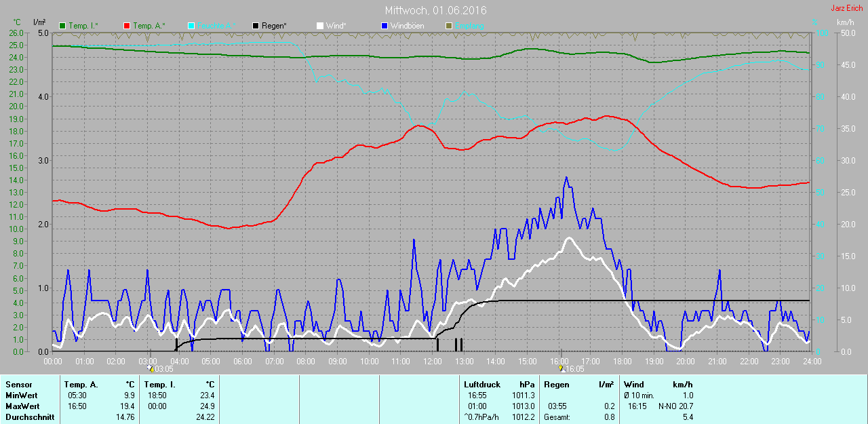868x424 pixels.
Task: Click the 'Temp. I.' column header in the table
Action: coord(159,385)
